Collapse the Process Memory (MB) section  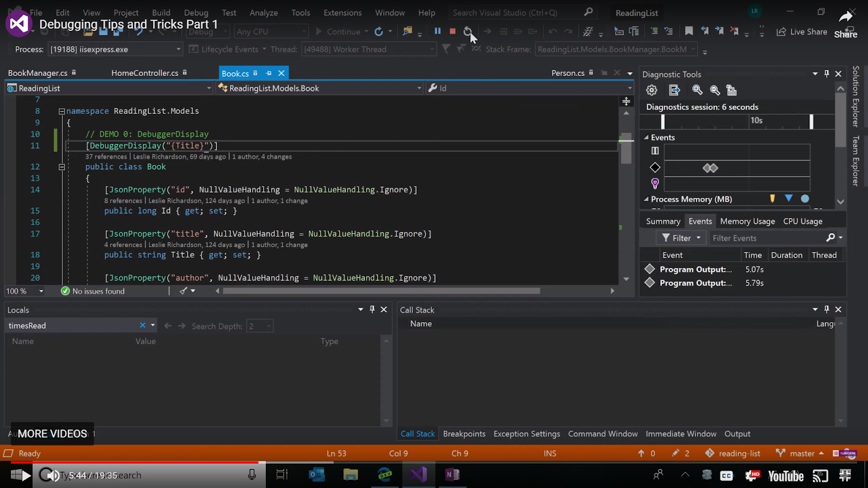pyautogui.click(x=646, y=199)
